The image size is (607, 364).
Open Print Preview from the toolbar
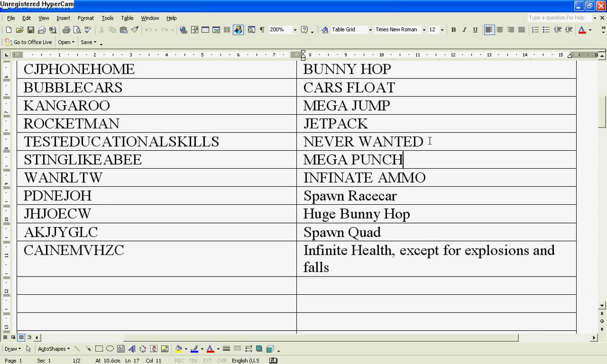click(x=77, y=30)
